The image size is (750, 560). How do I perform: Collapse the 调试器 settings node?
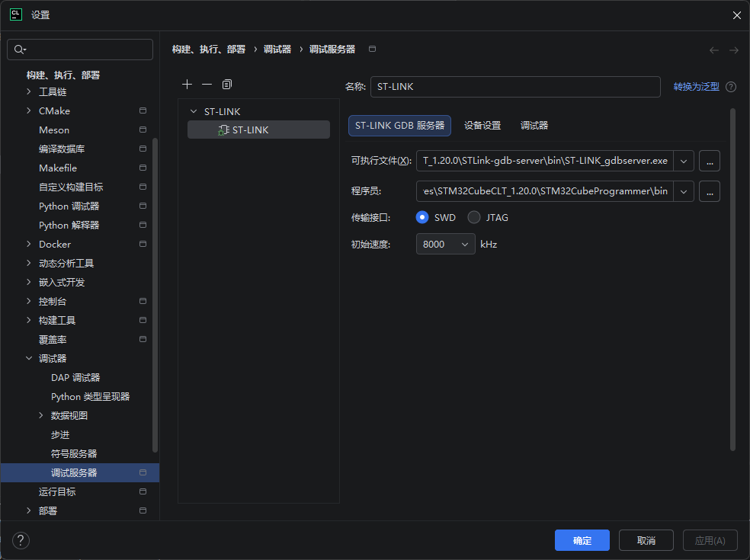pyautogui.click(x=29, y=359)
